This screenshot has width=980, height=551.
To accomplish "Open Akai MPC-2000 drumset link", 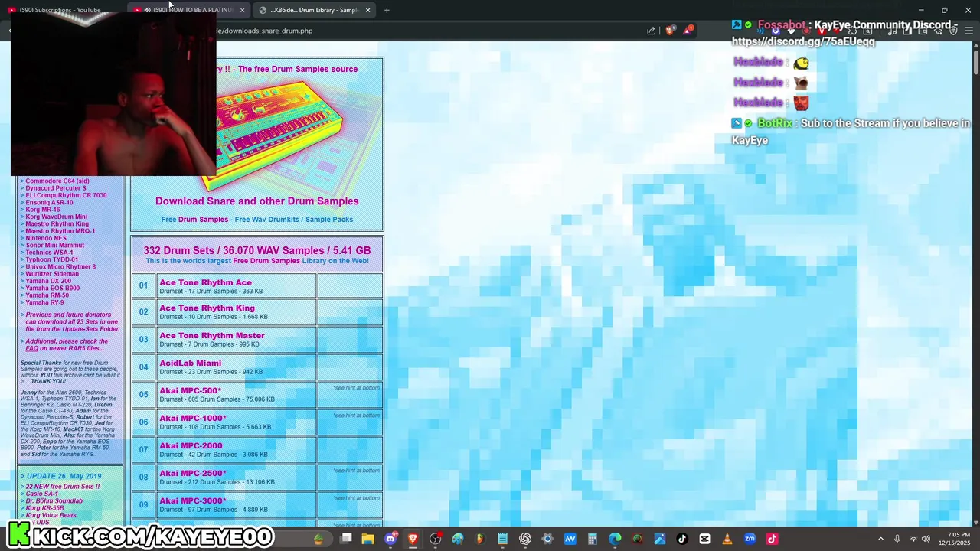I will 191,445.
